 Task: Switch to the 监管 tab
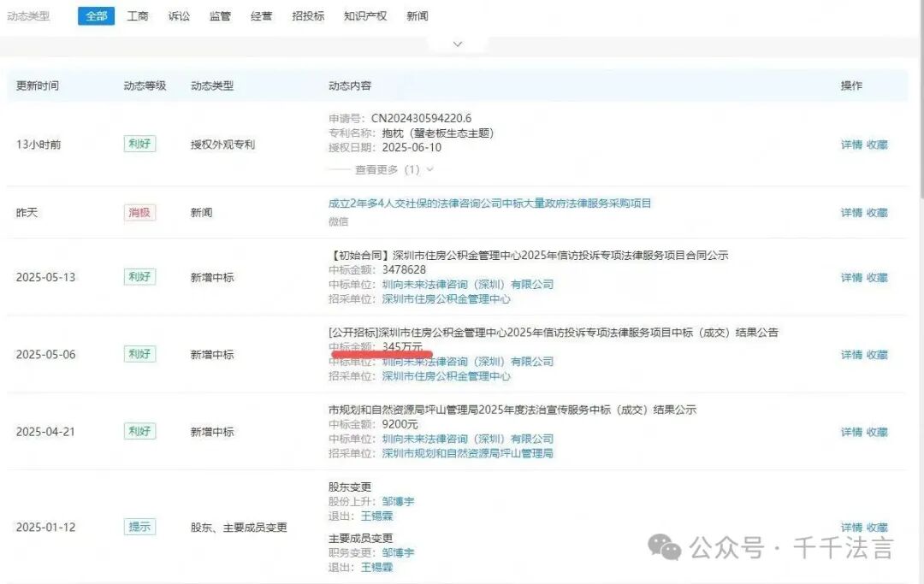coord(221,16)
